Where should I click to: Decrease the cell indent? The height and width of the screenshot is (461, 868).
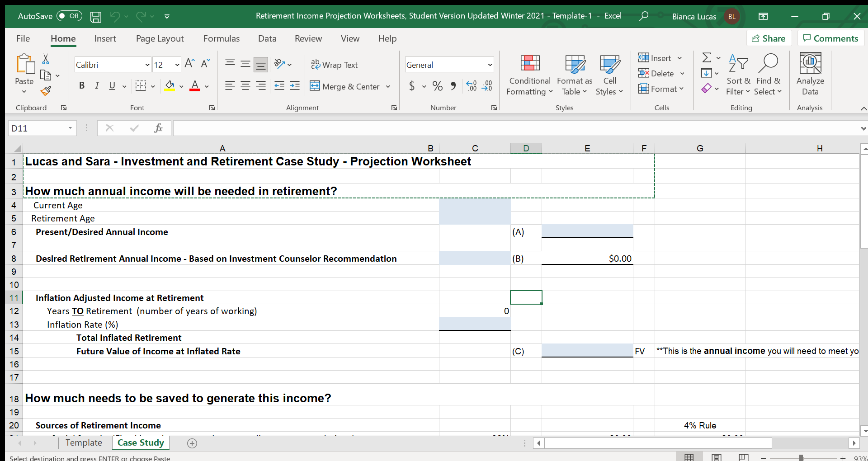279,86
